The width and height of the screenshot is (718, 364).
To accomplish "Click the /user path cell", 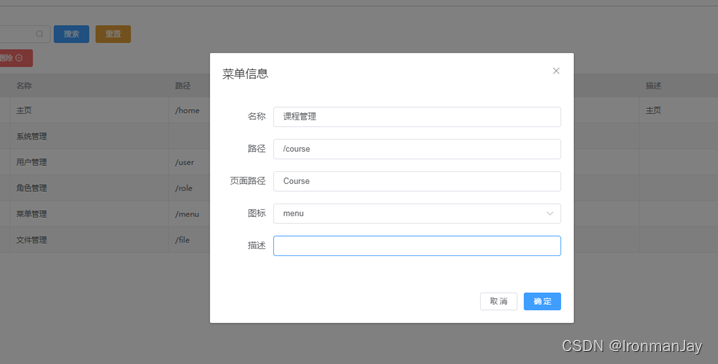I will point(185,162).
